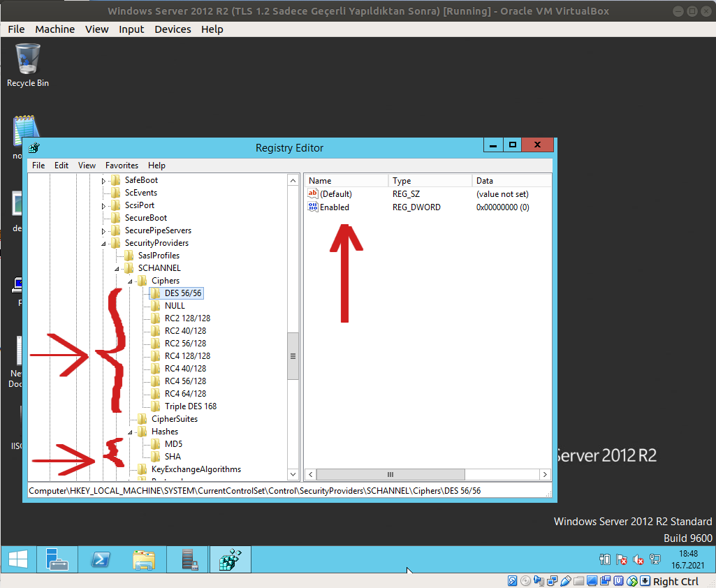Click the key tree's scroll down arrow
716x588 pixels.
coord(293,475)
